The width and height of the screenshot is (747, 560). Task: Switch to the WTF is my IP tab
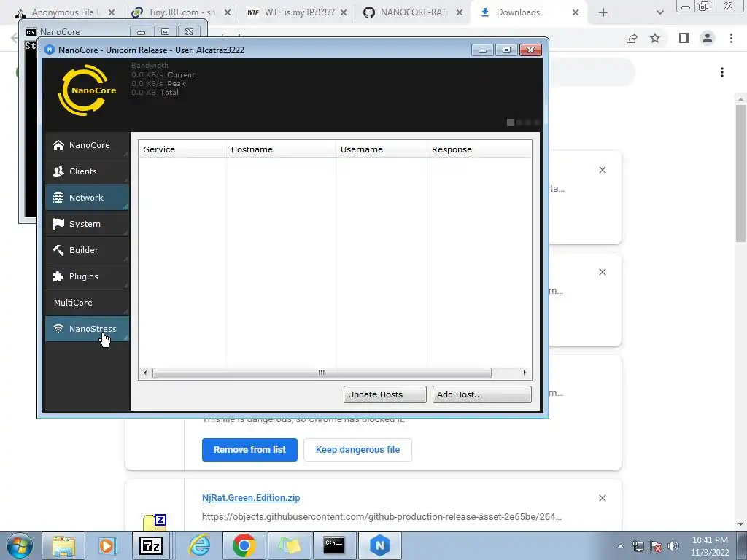click(x=298, y=12)
